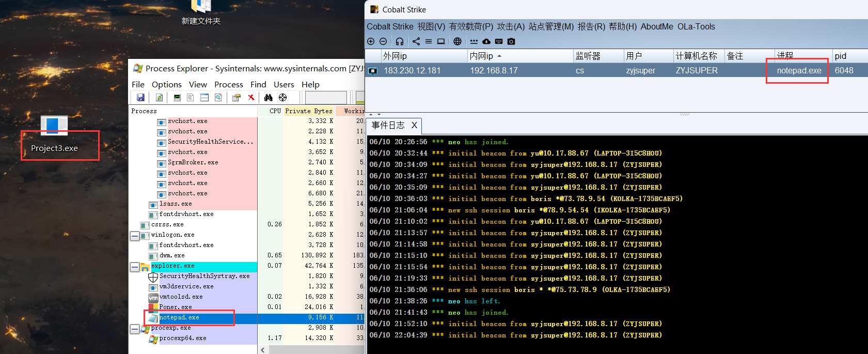Screen dimensions: 868x354
Task: Toggle process tree icon in Process Explorer
Action: click(x=191, y=97)
